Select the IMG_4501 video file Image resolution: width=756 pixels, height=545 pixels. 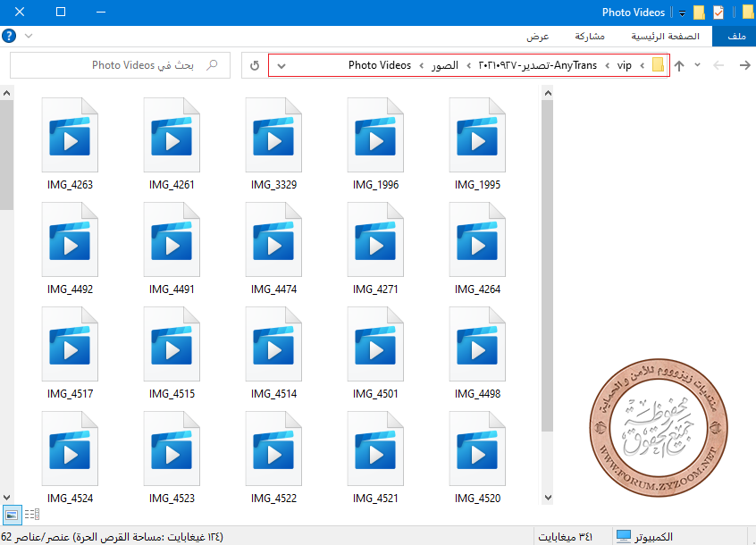coord(375,353)
